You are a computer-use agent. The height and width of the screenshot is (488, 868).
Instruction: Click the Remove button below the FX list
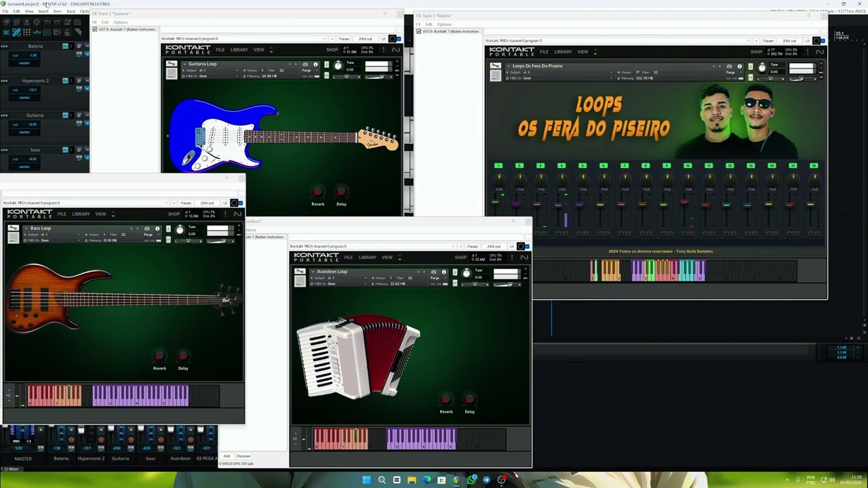[243, 456]
